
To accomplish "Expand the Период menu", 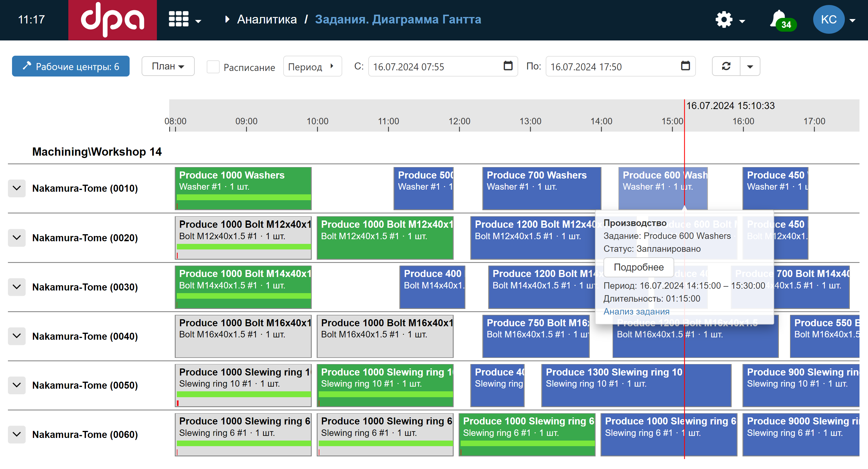I will 312,66.
